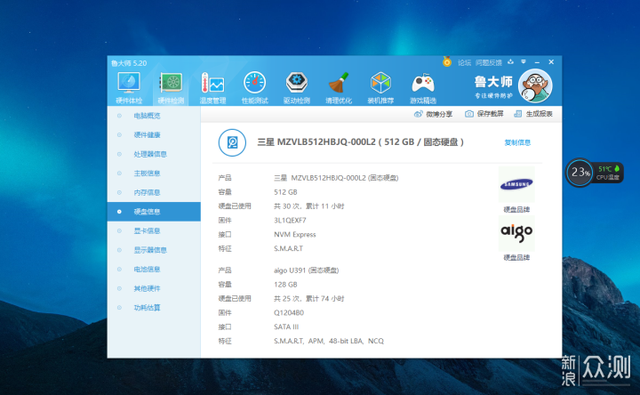Click the 三星 MZVLB512HBJQ-000L2 drive heading
This screenshot has width=640, height=395.
tap(360, 142)
